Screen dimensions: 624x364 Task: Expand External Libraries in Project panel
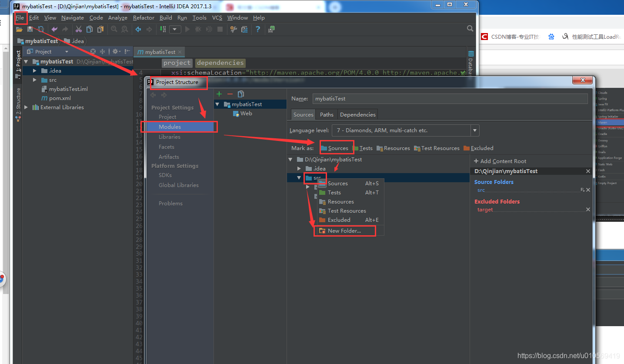(x=26, y=107)
